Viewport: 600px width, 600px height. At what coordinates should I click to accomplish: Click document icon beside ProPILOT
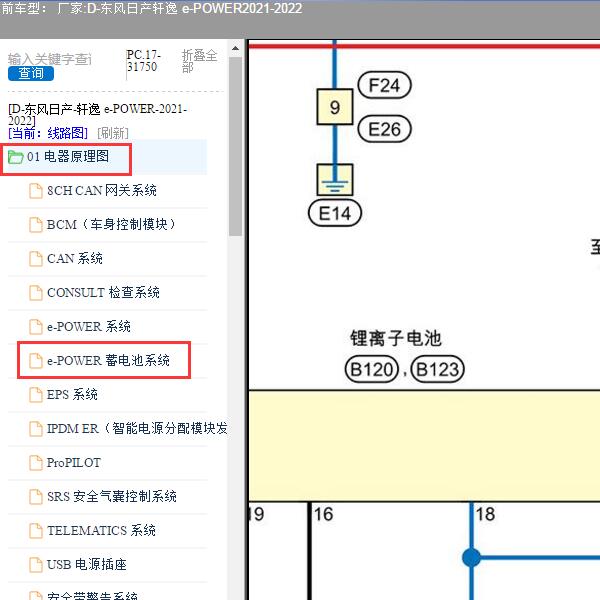tap(36, 463)
